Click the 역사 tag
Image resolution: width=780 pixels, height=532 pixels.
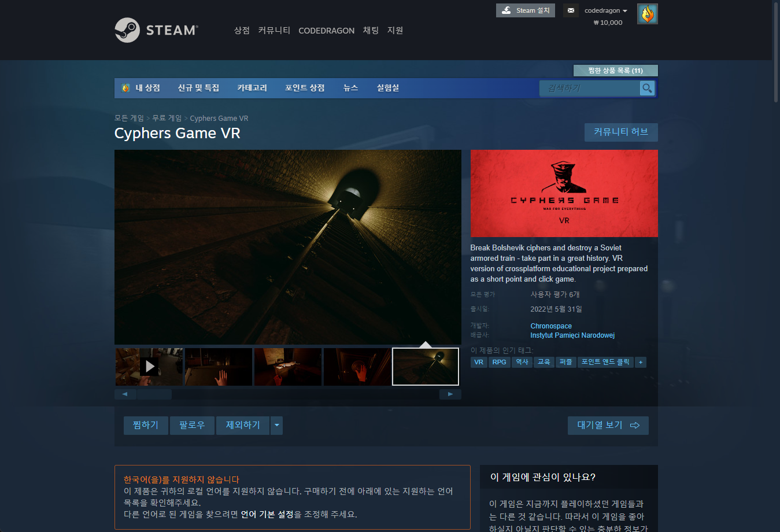(522, 362)
